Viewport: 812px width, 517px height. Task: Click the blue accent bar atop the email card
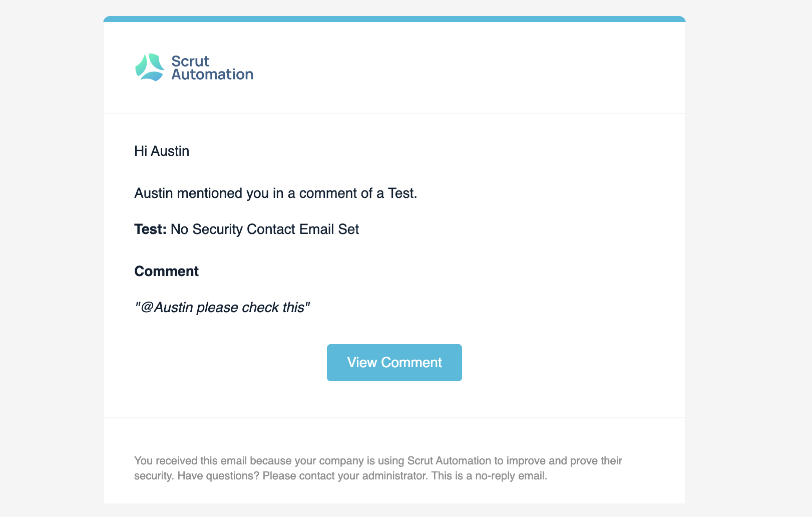click(x=394, y=19)
